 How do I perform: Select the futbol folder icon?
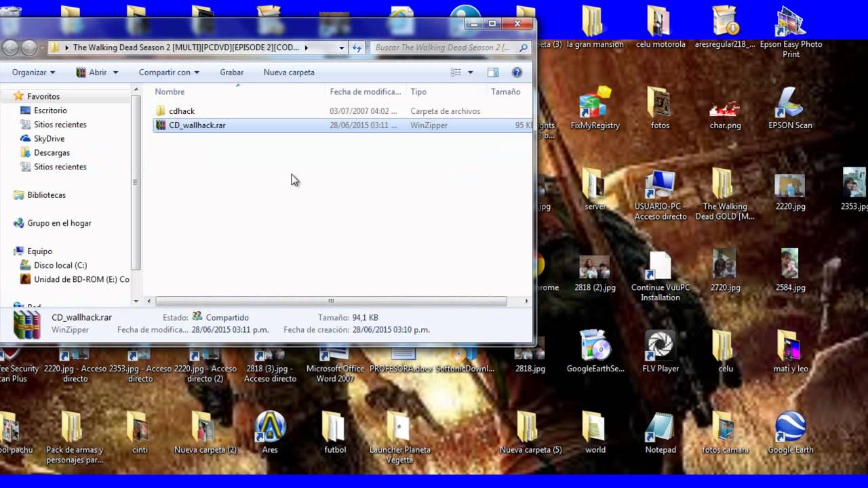coord(335,432)
